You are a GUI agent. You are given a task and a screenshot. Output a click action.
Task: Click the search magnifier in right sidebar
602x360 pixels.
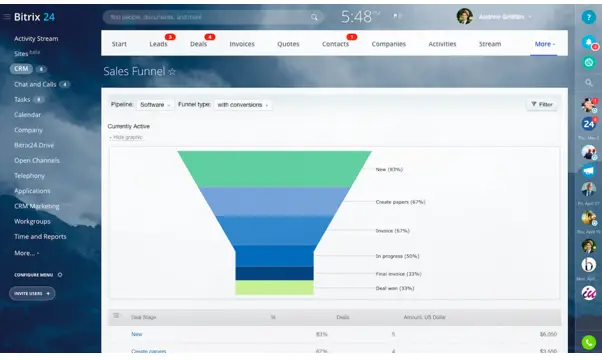point(588,83)
